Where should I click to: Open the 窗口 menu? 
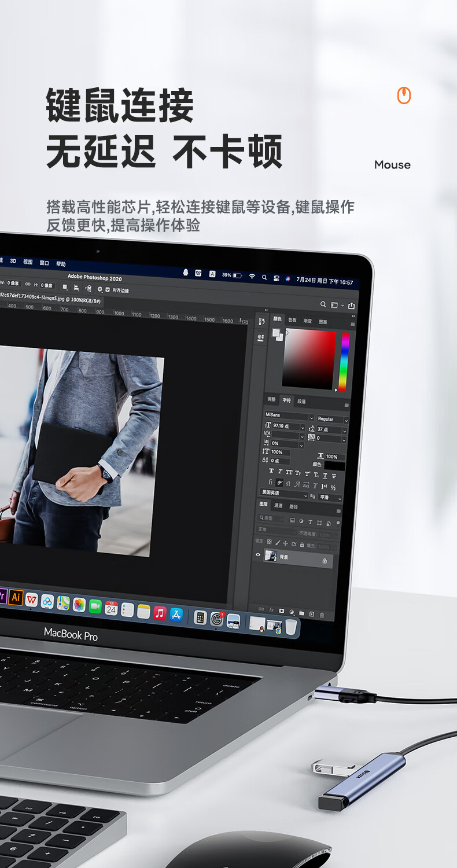pyautogui.click(x=44, y=263)
